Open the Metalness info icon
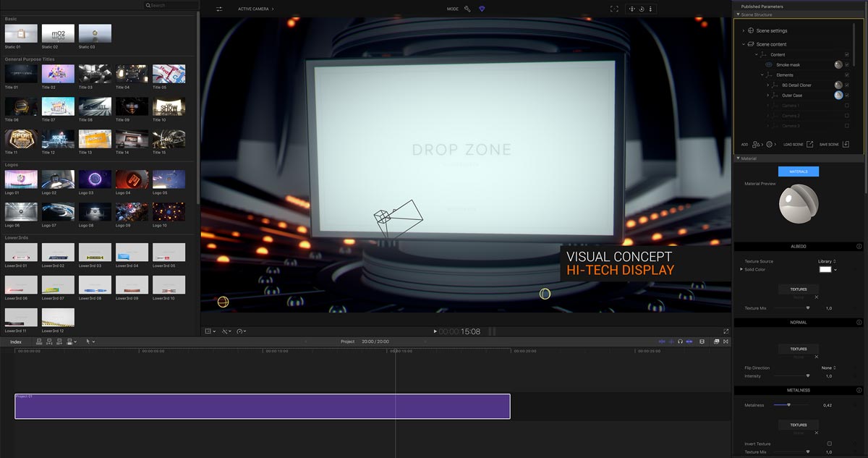Viewport: 868px width, 458px height. tap(859, 390)
